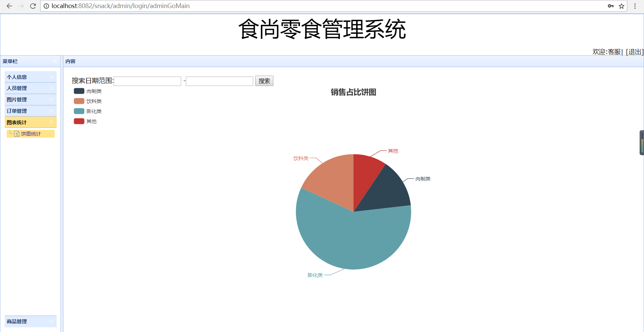Click the page info icon in address bar

click(x=46, y=6)
